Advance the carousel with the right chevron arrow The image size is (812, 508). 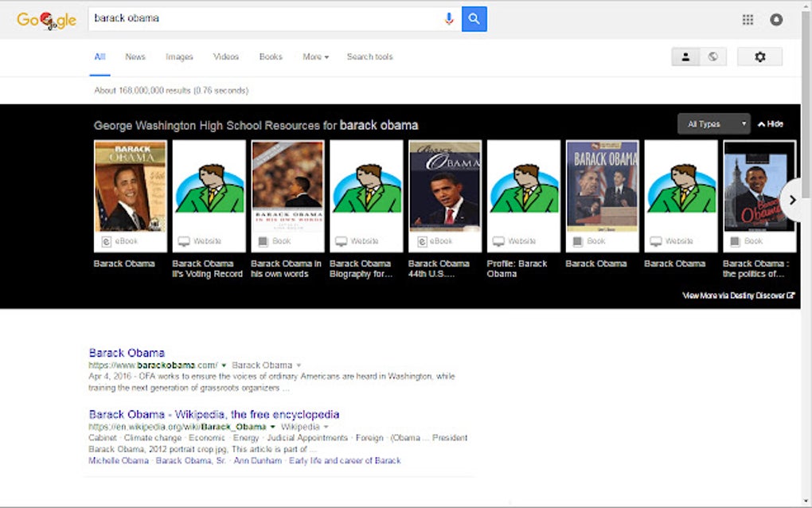792,201
